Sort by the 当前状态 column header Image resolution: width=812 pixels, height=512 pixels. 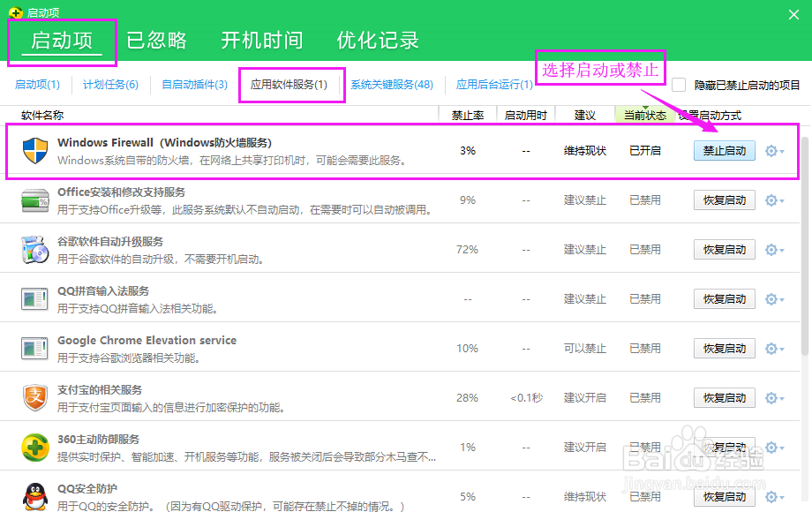[644, 115]
